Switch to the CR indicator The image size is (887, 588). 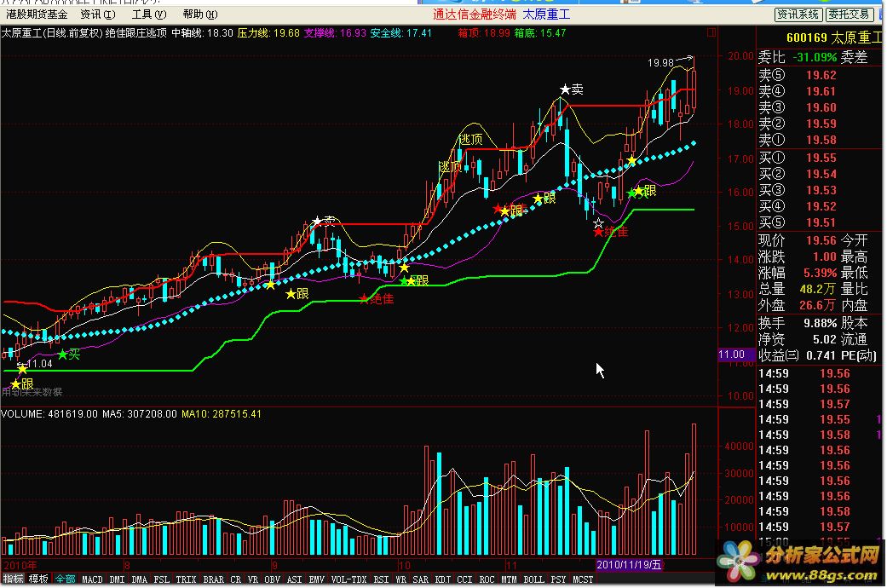236,579
